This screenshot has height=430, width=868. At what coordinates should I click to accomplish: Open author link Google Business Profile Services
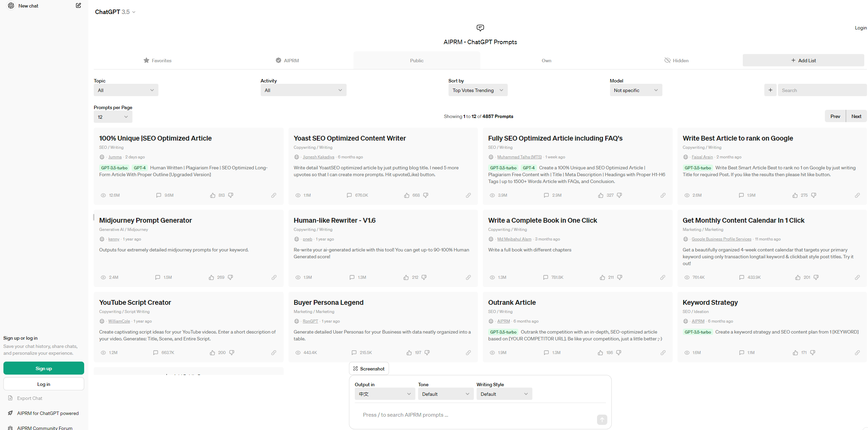[722, 239]
